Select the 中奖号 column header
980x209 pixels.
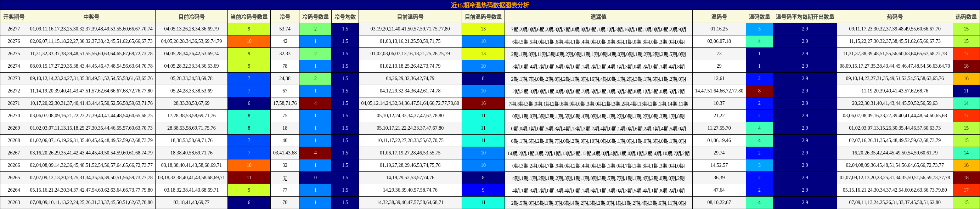click(x=91, y=17)
